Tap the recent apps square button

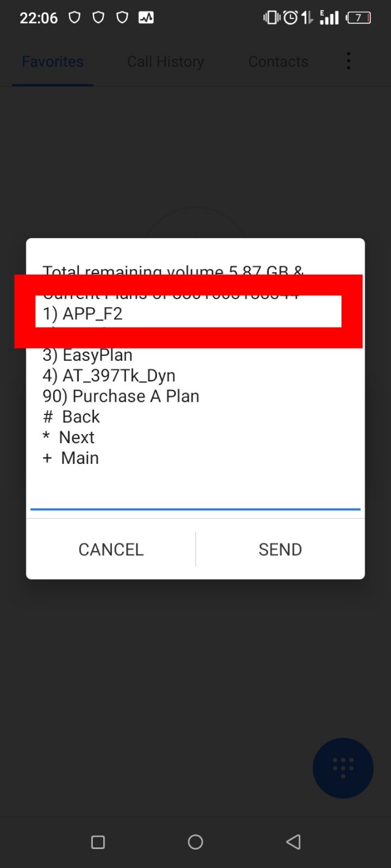(x=98, y=842)
